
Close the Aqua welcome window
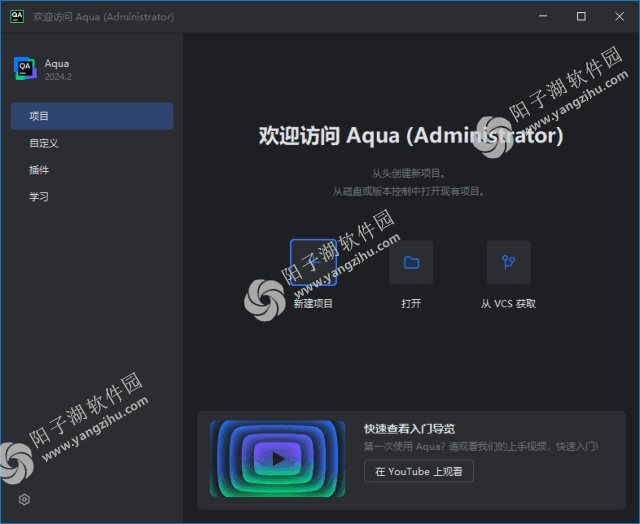[620, 16]
